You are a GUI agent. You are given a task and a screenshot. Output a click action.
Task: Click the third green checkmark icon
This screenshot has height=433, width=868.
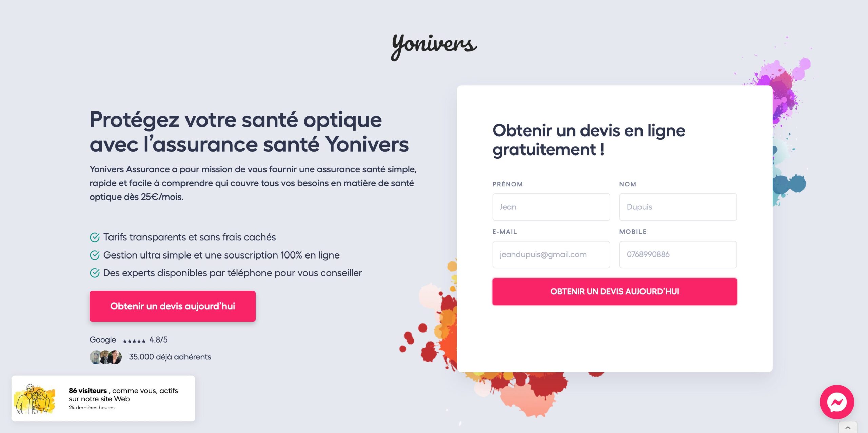pos(95,272)
